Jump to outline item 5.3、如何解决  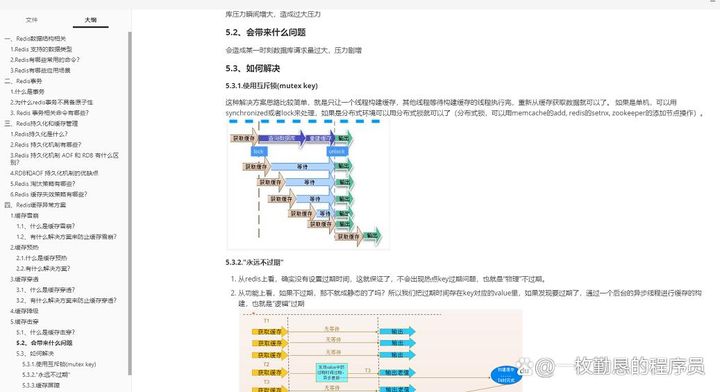tap(35, 353)
